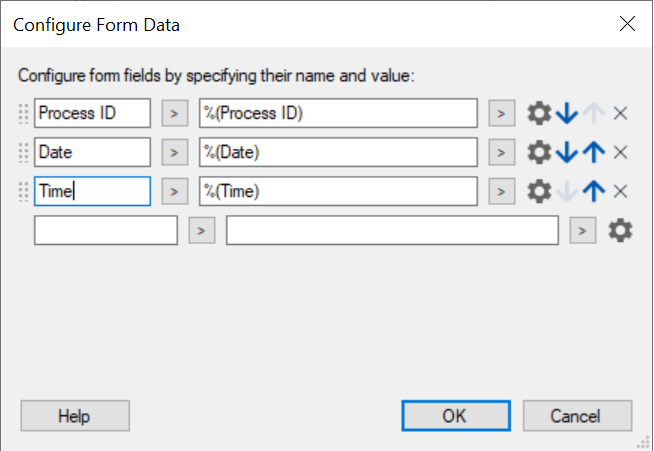This screenshot has height=451, width=654.
Task: Remove the Date form field row
Action: (x=620, y=152)
